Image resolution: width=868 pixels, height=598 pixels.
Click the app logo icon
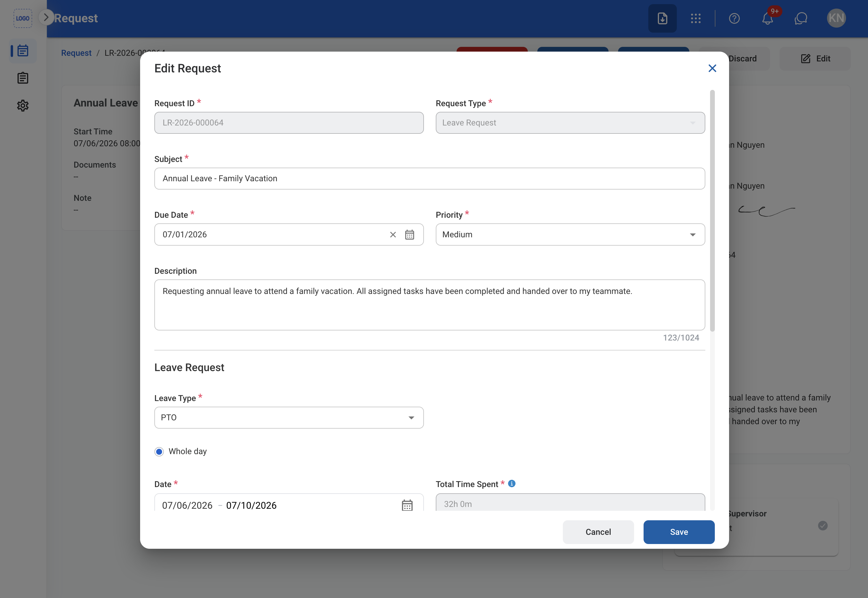tap(23, 18)
